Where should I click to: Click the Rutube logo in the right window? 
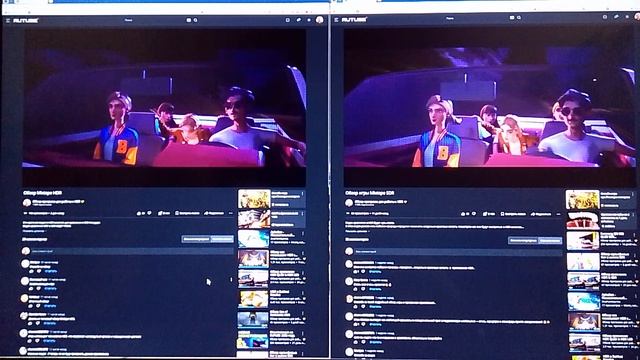pyautogui.click(x=354, y=19)
